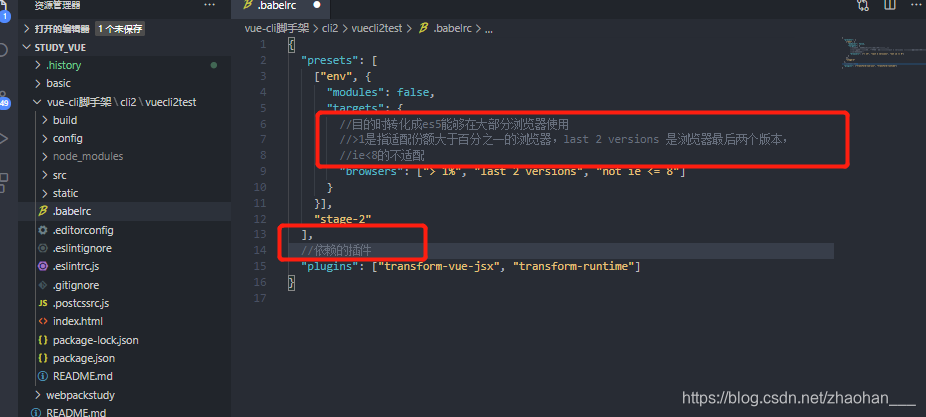Click the .gitignore diamond file icon

pos(43,285)
